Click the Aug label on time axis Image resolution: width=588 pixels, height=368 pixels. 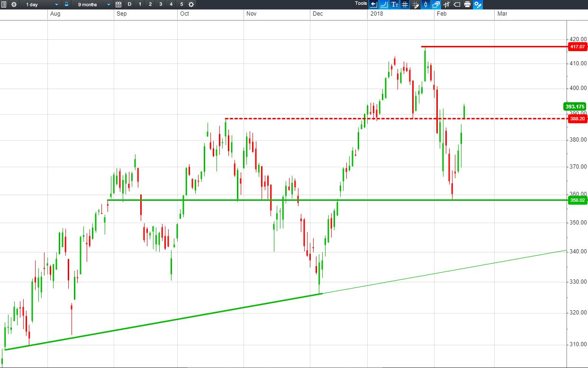click(x=55, y=14)
